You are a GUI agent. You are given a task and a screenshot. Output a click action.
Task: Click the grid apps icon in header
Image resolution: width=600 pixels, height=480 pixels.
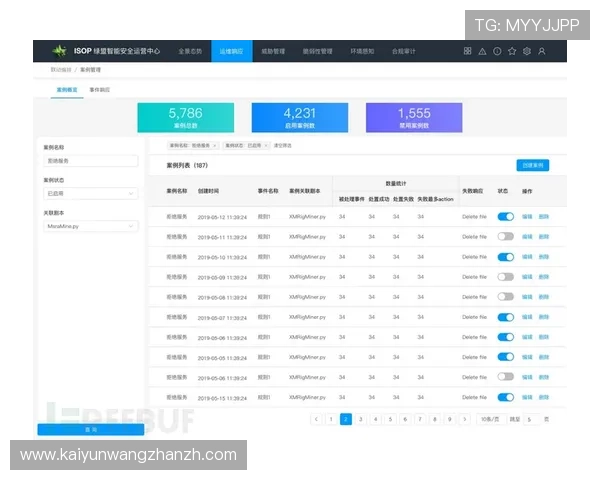click(x=468, y=50)
